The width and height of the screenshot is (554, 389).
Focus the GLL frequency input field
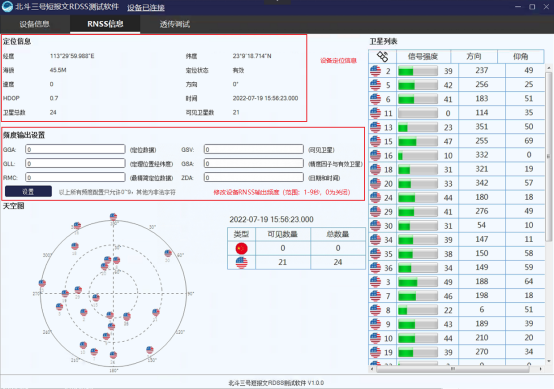click(x=75, y=163)
